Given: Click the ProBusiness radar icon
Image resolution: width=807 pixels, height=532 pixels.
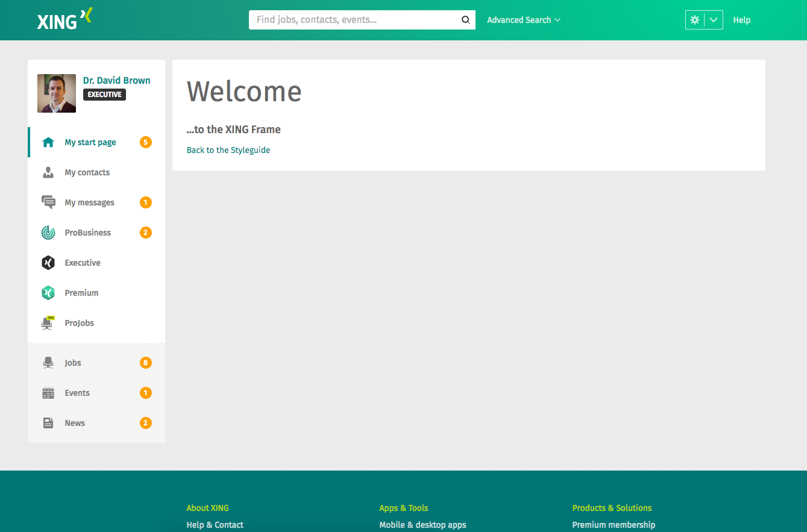Looking at the screenshot, I should click(x=48, y=233).
